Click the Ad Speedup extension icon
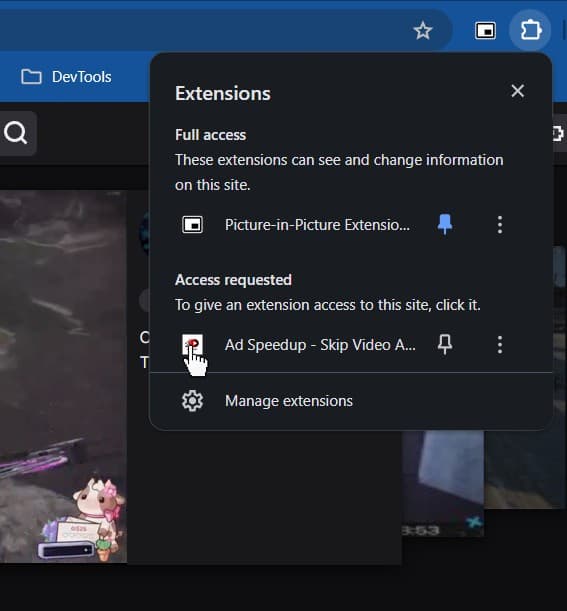 [x=193, y=344]
